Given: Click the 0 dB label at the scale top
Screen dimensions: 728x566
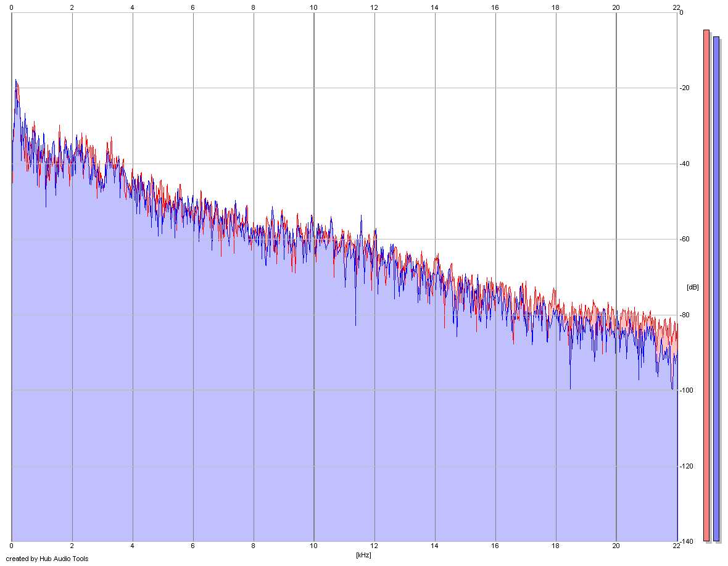Looking at the screenshot, I should click(x=681, y=12).
